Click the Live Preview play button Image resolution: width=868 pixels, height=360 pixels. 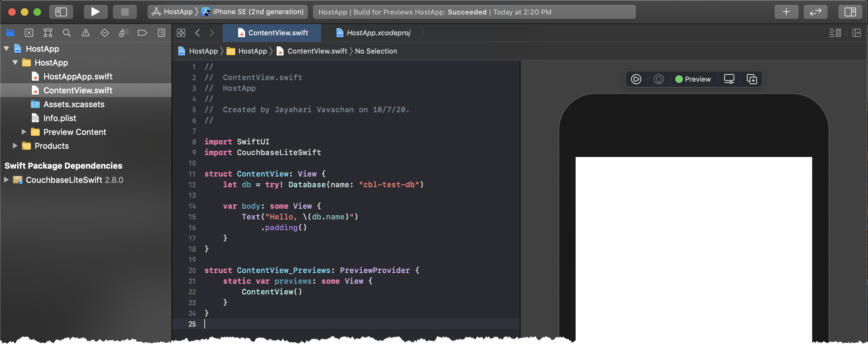pos(636,79)
